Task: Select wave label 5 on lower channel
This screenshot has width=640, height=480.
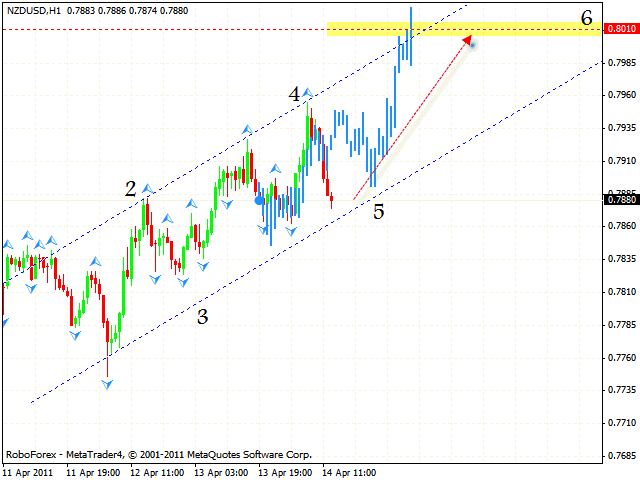Action: pos(378,212)
